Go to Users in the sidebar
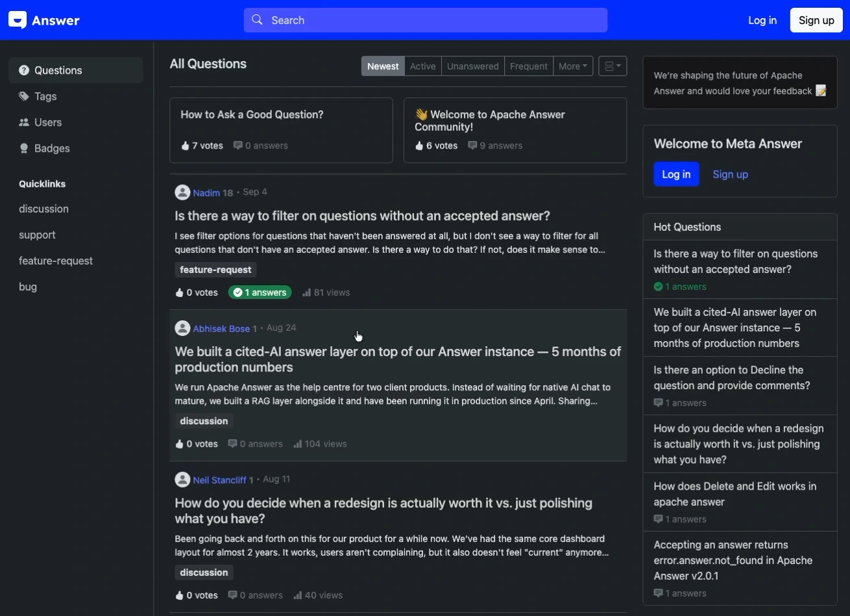The image size is (850, 616). [76, 122]
